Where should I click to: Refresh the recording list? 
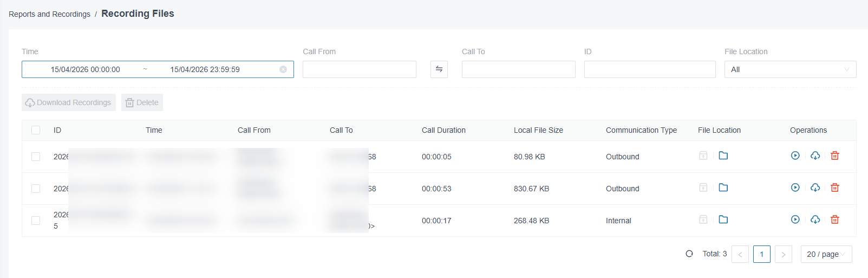coord(689,254)
